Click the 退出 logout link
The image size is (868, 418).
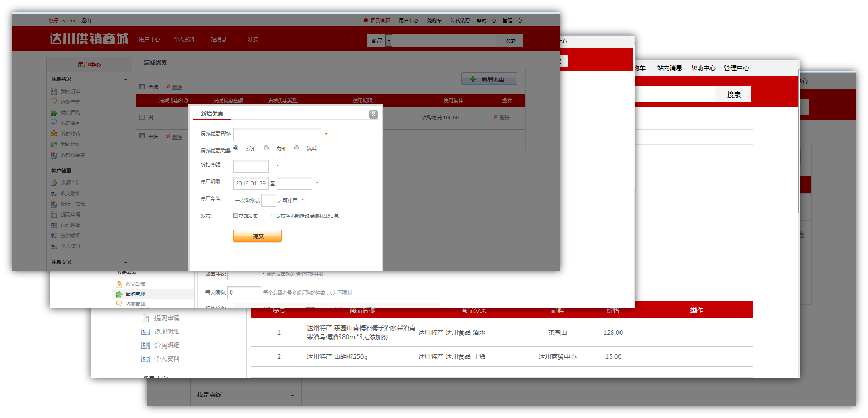[x=86, y=20]
